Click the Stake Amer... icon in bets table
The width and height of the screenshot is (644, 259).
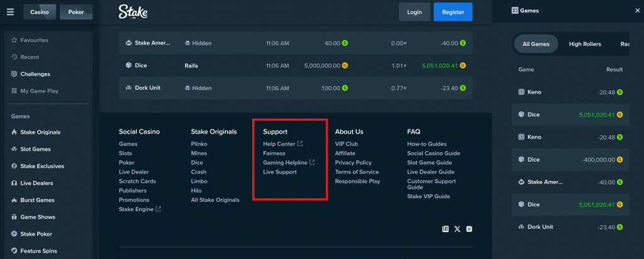click(128, 43)
